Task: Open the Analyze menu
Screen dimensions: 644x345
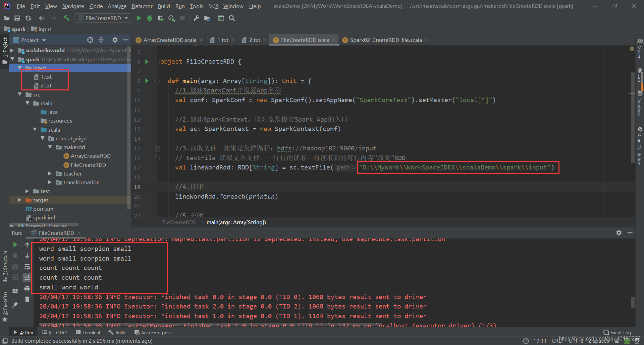Action: [117, 6]
